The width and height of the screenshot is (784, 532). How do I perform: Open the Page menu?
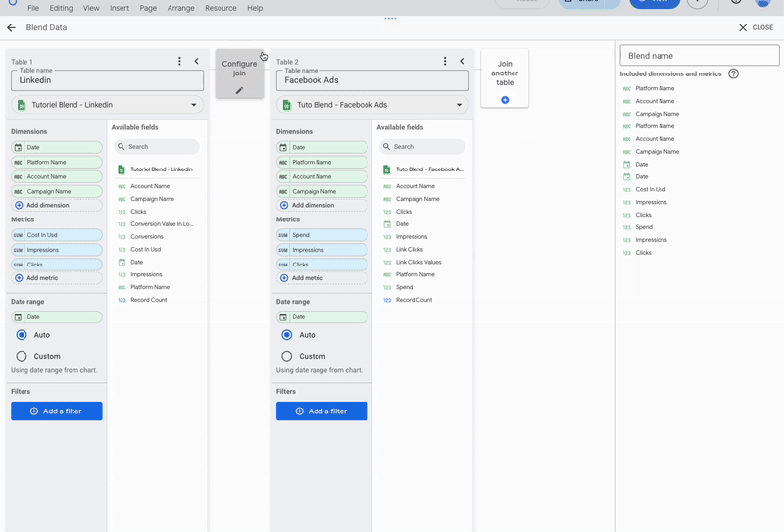(148, 8)
